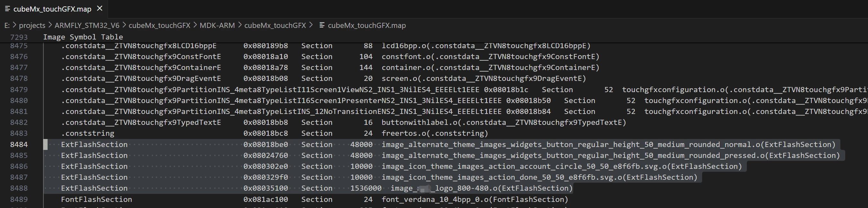Click the FontFlashSection symbol name
This screenshot has width=868, height=208.
(x=96, y=200)
